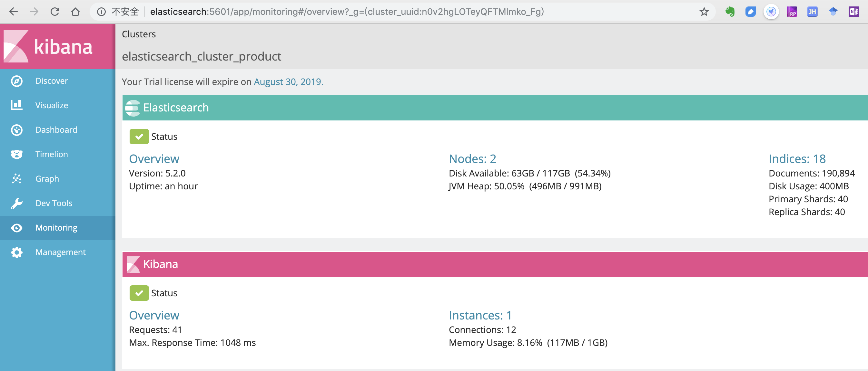Image resolution: width=868 pixels, height=371 pixels.
Task: Click the Graph network icon
Action: pos(16,179)
